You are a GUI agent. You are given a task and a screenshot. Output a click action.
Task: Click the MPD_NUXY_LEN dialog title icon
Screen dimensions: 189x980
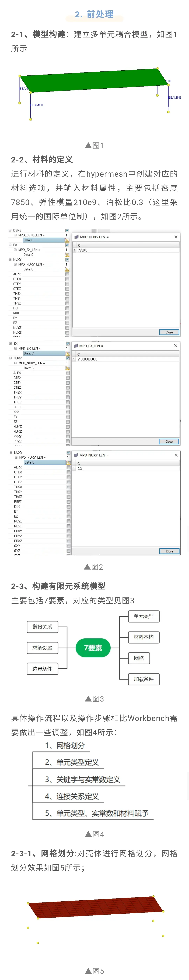coord(76,455)
